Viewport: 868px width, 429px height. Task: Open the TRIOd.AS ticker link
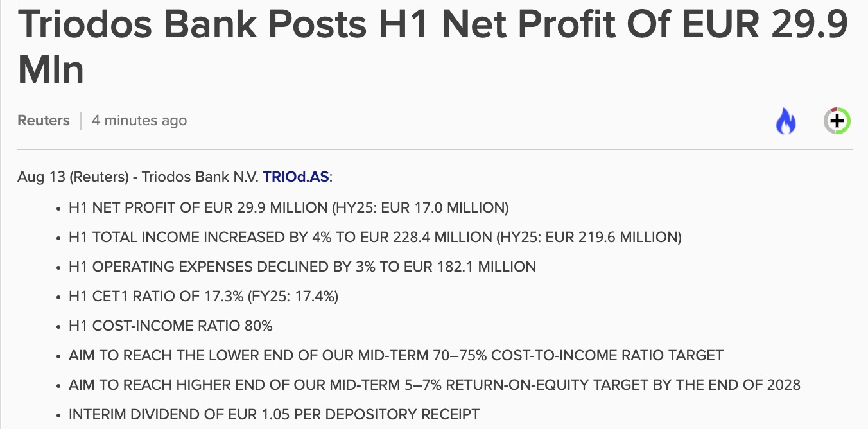295,177
